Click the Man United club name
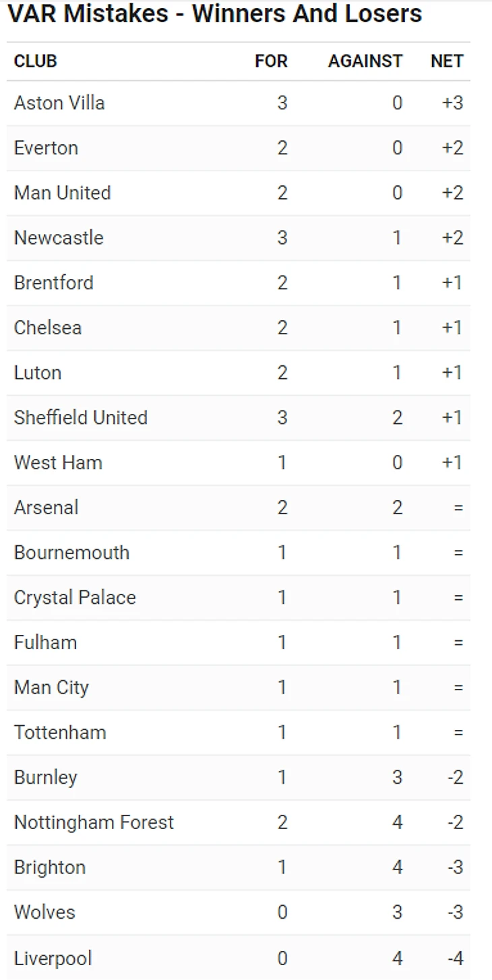The image size is (492, 980). (62, 193)
